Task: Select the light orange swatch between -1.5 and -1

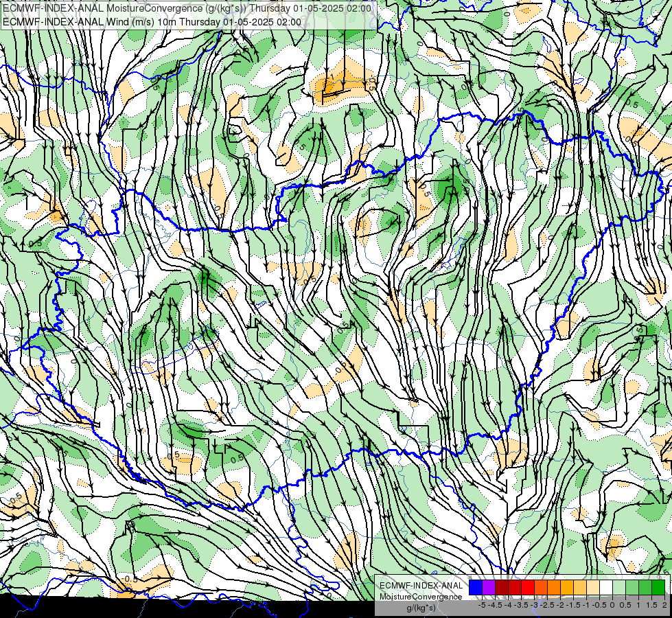Action: click(x=580, y=588)
